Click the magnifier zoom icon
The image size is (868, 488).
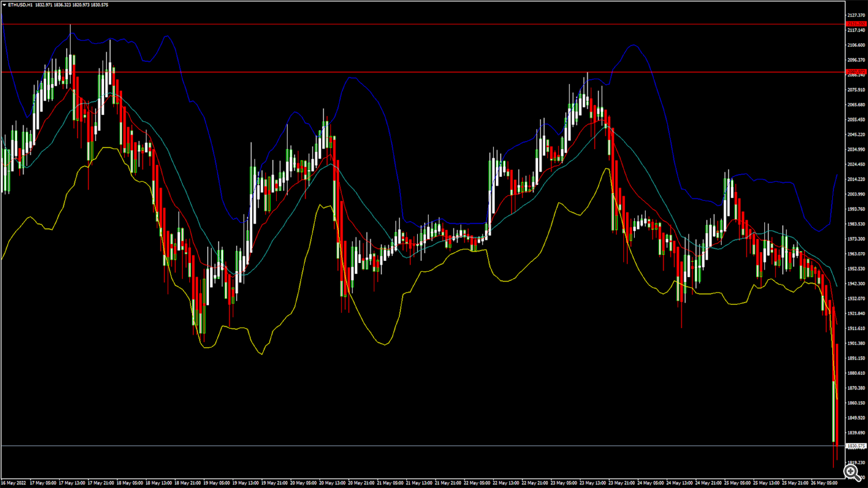852,473
